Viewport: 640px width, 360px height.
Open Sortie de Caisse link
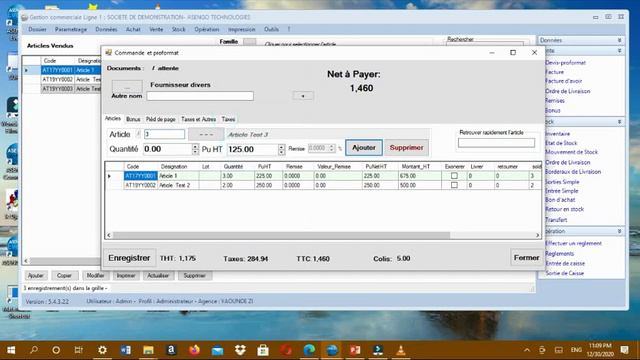tap(565, 273)
